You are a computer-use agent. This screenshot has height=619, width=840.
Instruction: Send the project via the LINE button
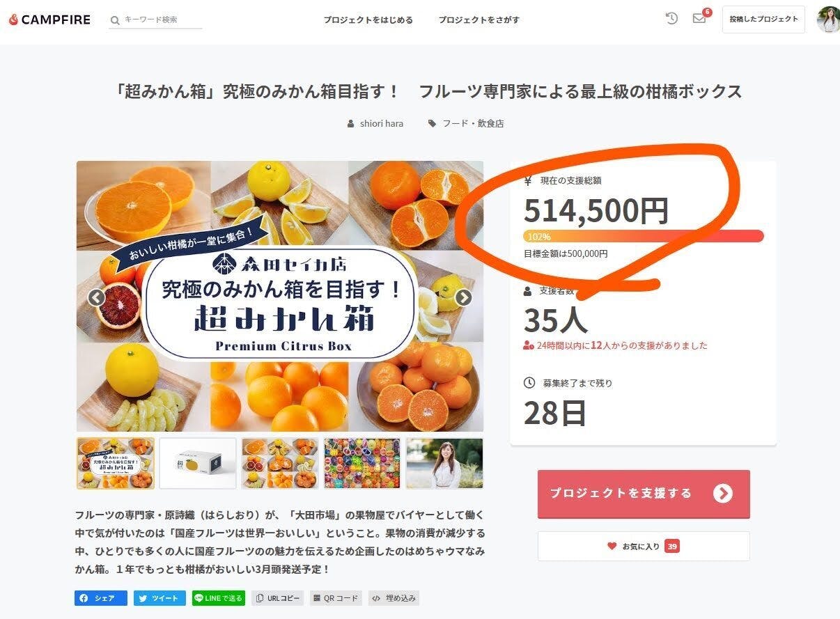219,598
